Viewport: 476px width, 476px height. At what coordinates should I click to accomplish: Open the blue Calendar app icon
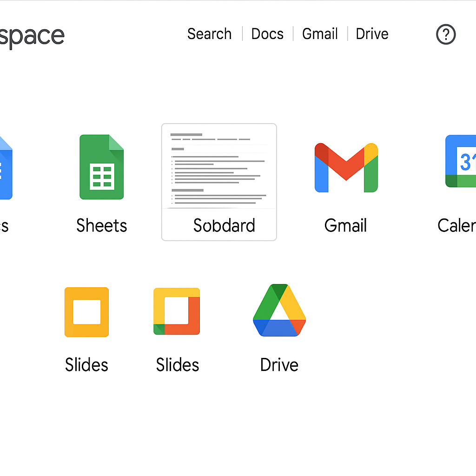coord(461,161)
